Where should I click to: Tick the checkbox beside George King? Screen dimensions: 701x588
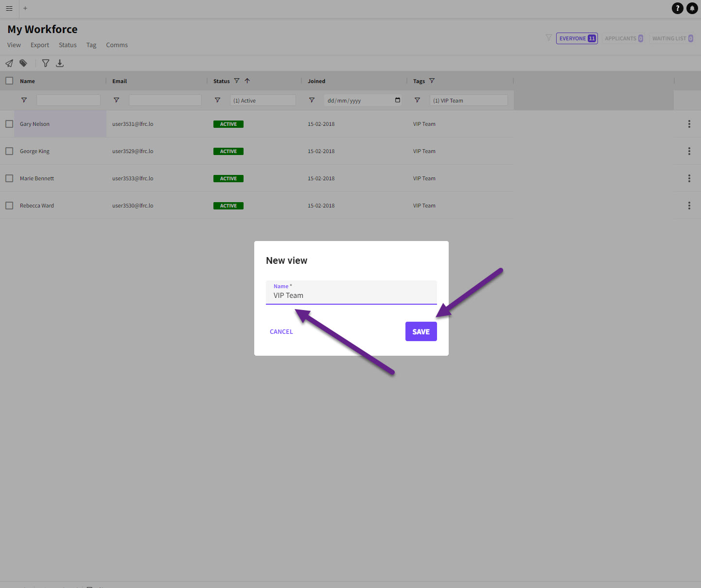tap(9, 151)
